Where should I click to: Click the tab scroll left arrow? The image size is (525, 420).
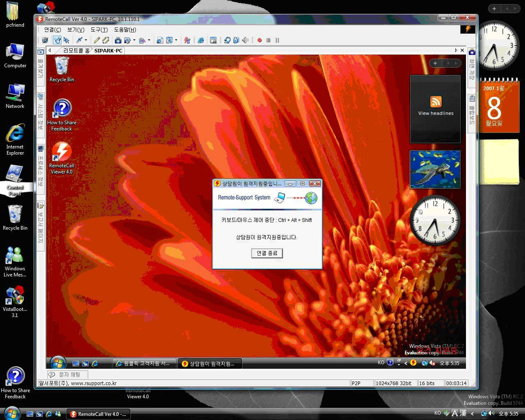(50, 50)
